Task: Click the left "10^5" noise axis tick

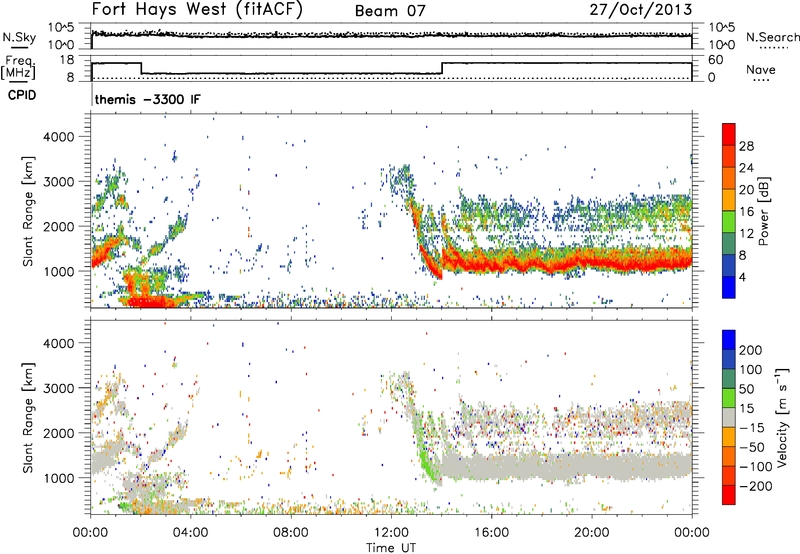Action: coord(61,27)
